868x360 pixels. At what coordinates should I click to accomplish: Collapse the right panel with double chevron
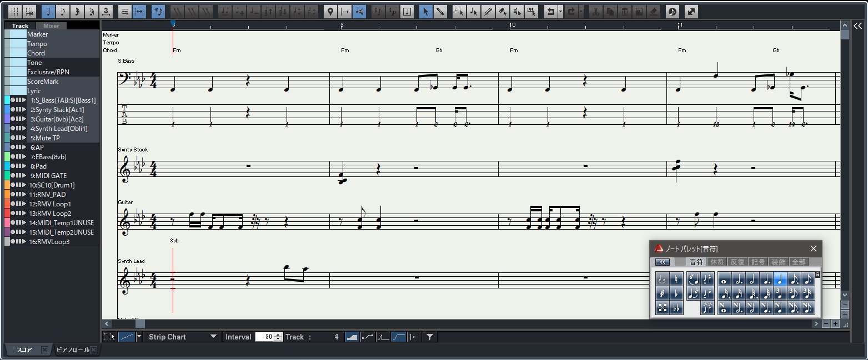(858, 26)
